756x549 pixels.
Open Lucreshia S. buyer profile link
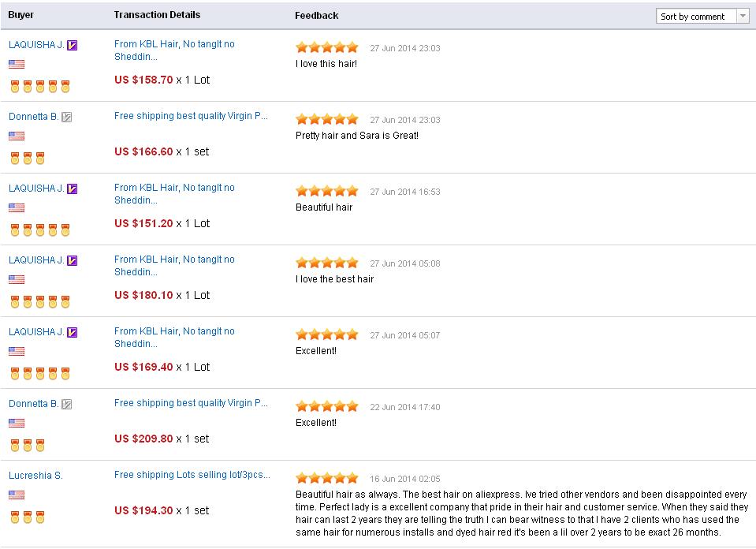35,476
